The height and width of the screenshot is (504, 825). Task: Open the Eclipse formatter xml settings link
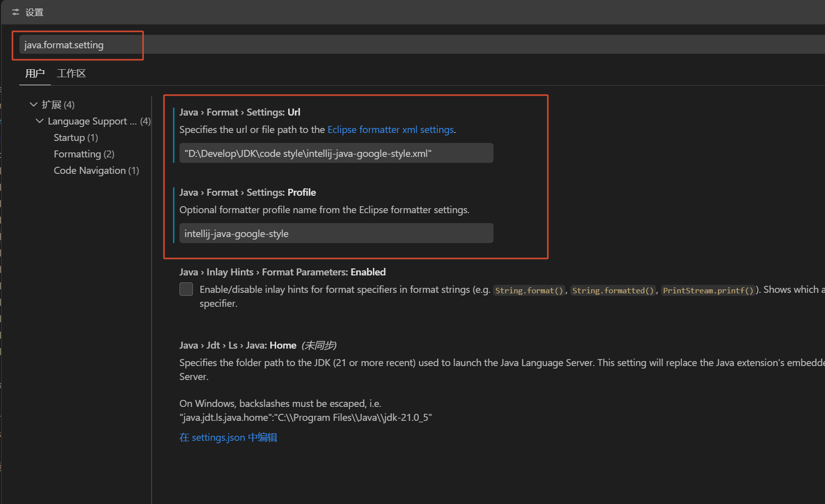[x=390, y=129]
